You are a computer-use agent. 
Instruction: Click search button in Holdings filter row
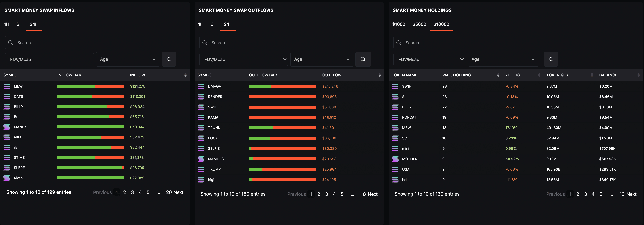(551, 59)
